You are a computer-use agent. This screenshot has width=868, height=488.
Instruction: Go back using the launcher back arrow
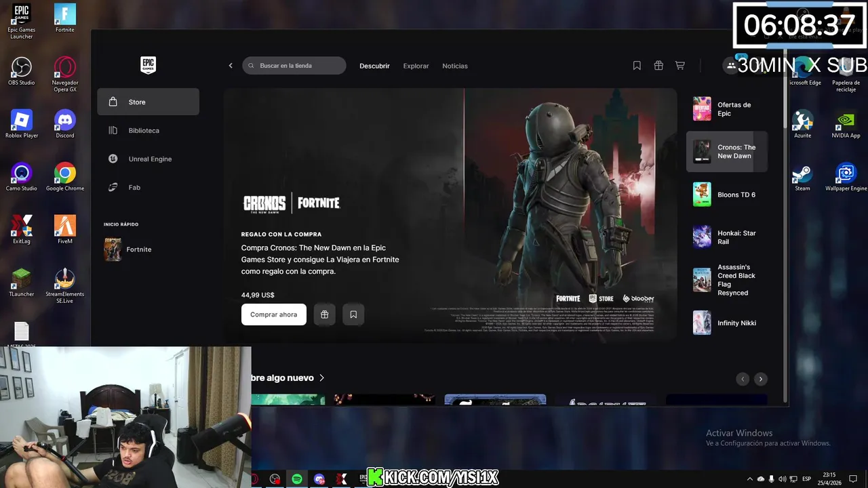tap(231, 66)
